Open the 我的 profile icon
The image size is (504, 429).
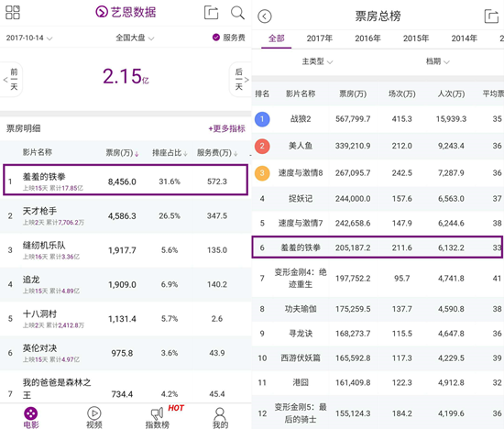(220, 413)
